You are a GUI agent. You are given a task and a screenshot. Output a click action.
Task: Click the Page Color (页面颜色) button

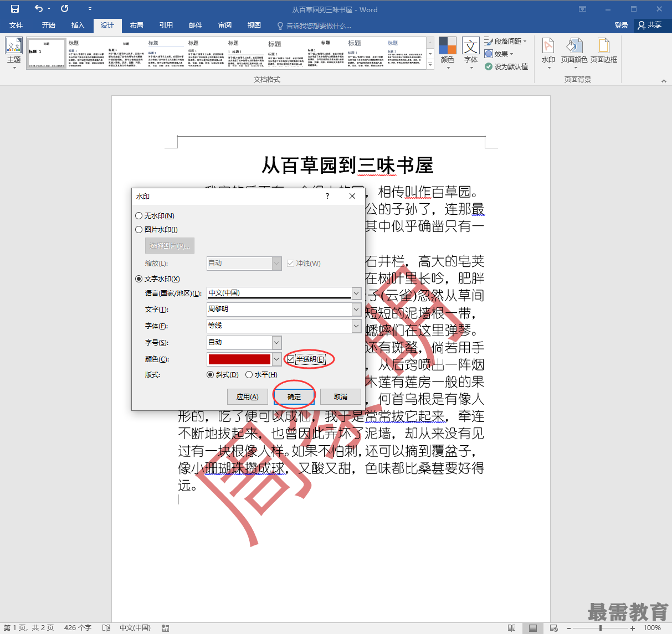[x=574, y=54]
